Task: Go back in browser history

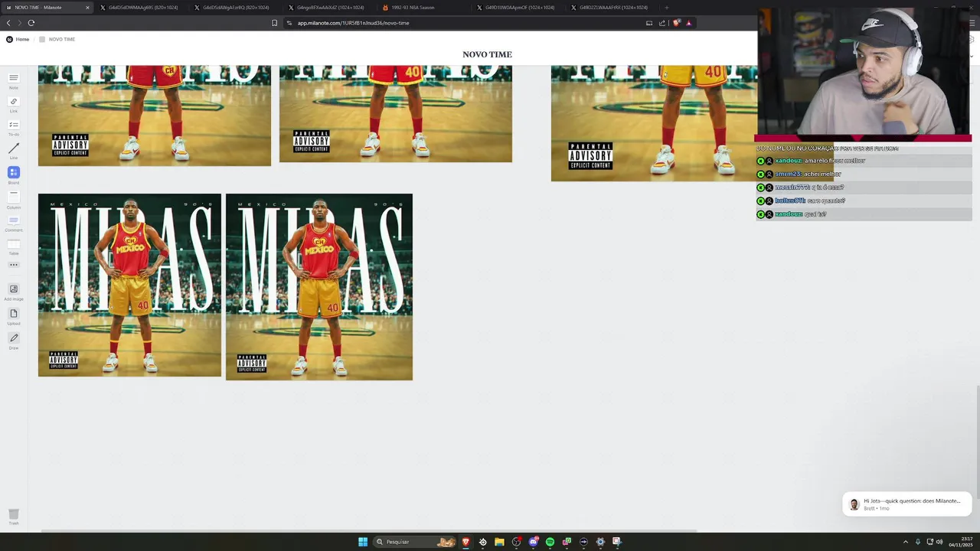Action: (8, 23)
